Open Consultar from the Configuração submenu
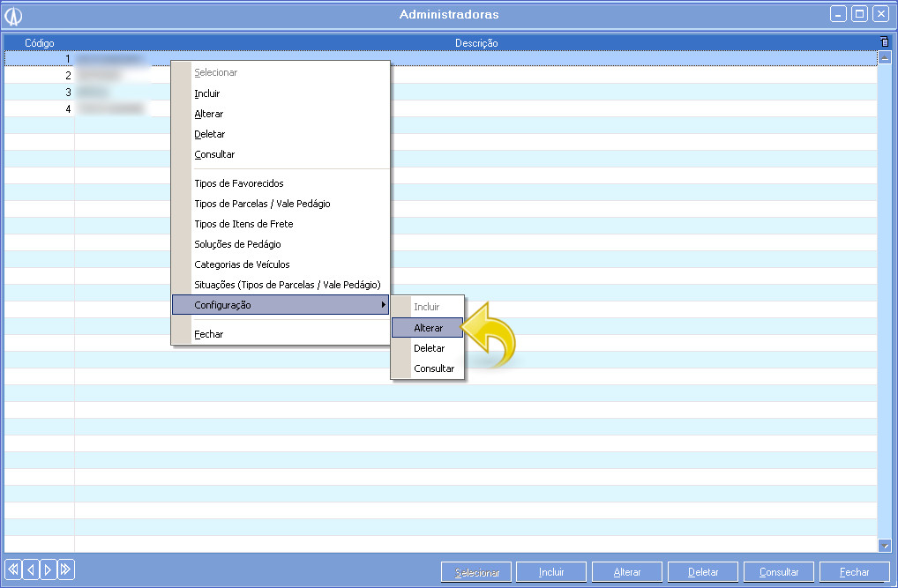The width and height of the screenshot is (898, 588). pyautogui.click(x=433, y=368)
